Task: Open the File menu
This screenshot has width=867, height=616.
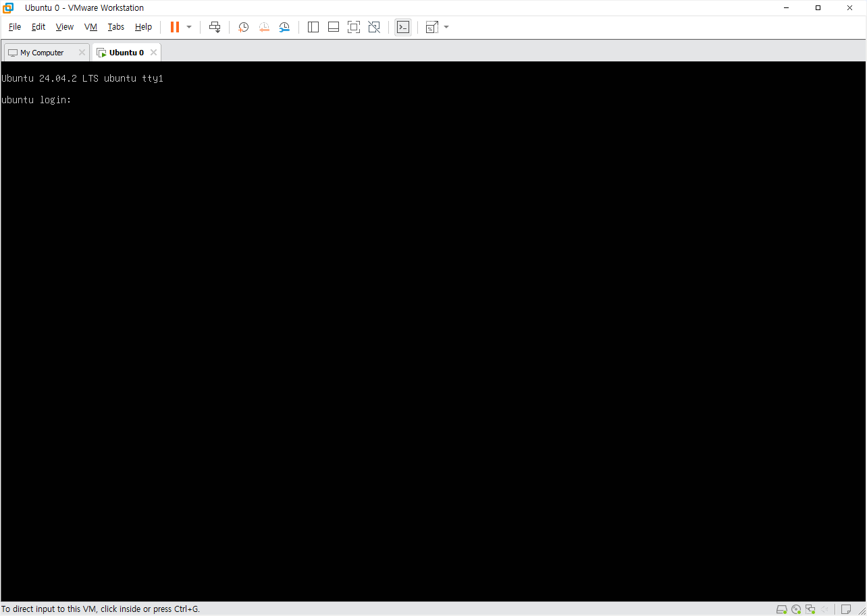Action: pos(15,27)
